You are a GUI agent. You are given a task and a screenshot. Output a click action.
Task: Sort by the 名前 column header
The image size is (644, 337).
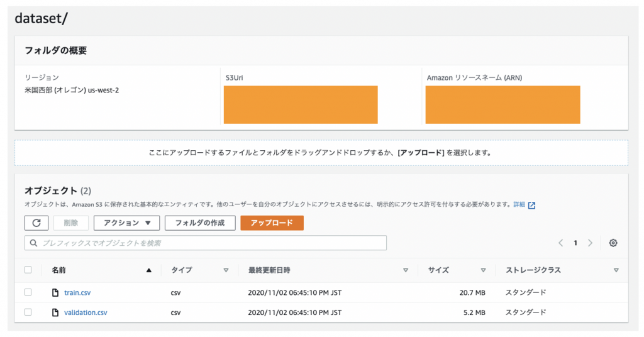coord(58,270)
